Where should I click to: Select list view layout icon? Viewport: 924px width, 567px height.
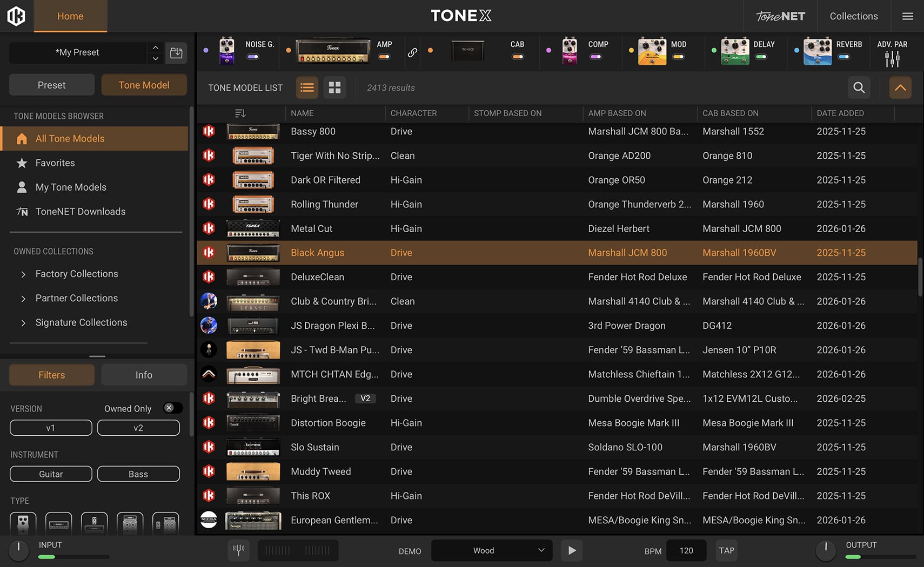pyautogui.click(x=307, y=87)
